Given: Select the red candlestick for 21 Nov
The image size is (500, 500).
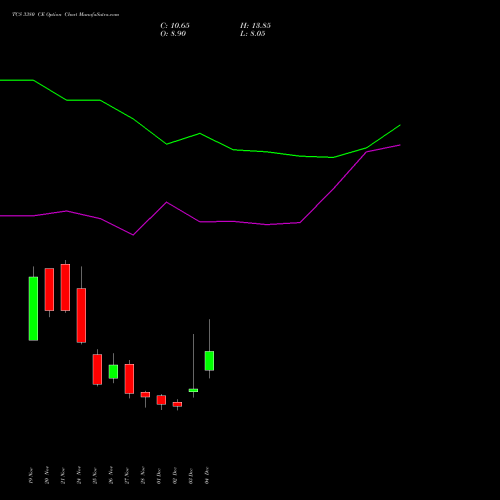Looking at the screenshot, I should [65, 287].
